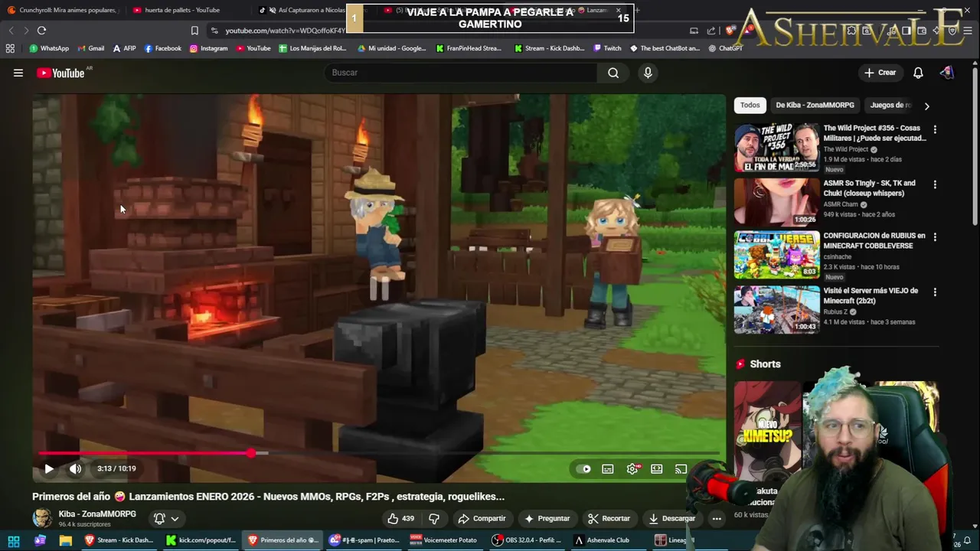
Task: Clip the video with Recortar
Action: (609, 518)
